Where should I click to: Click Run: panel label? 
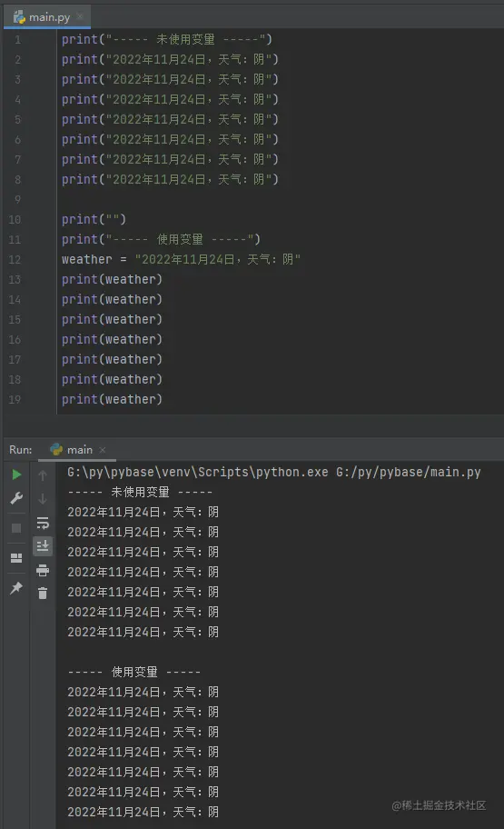click(x=21, y=450)
